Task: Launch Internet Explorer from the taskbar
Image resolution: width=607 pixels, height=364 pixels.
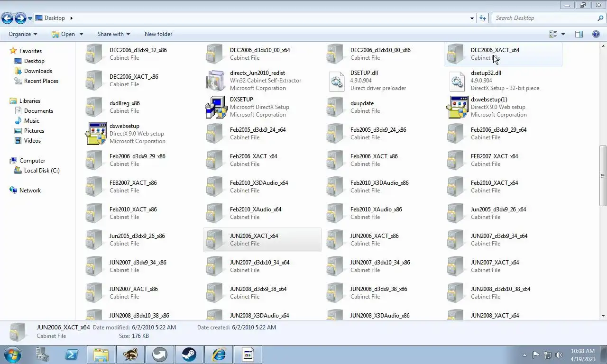Action: 219,355
